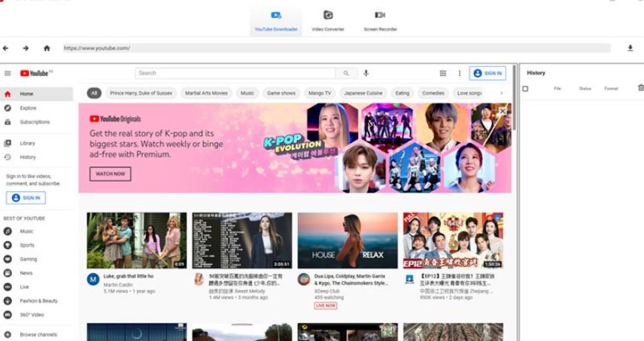Click the Sweet Melody channel name
The width and height of the screenshot is (644, 341).
(x=237, y=291)
